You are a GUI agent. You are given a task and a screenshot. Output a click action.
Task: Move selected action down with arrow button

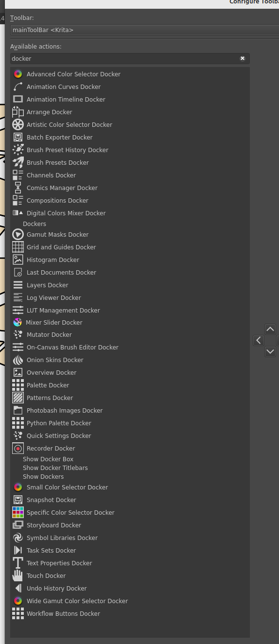tap(270, 351)
